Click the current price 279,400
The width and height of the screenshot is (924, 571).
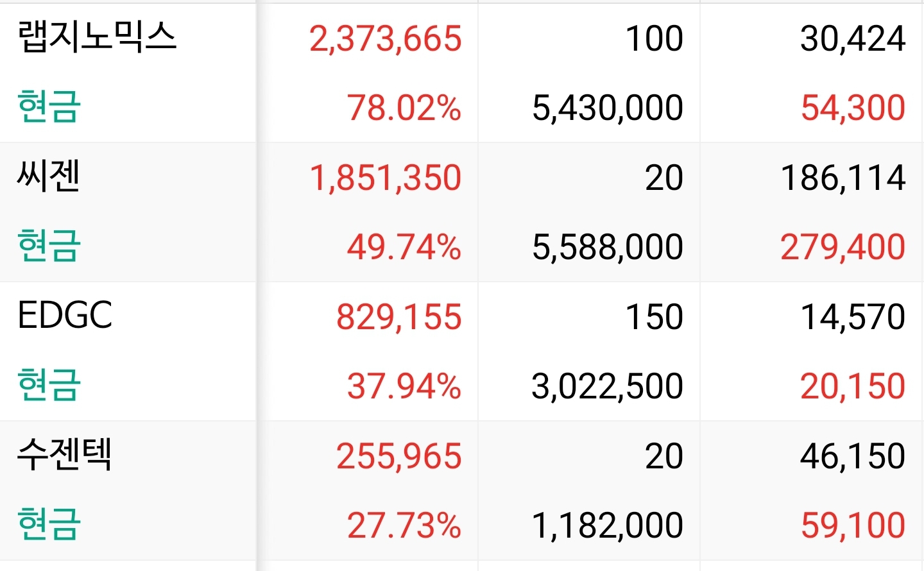[x=843, y=247]
